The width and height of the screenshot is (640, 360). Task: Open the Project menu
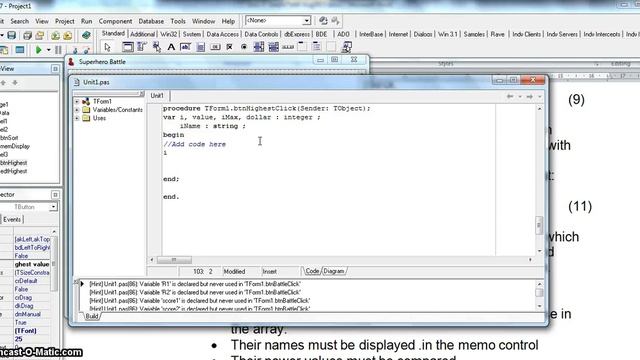tap(64, 21)
